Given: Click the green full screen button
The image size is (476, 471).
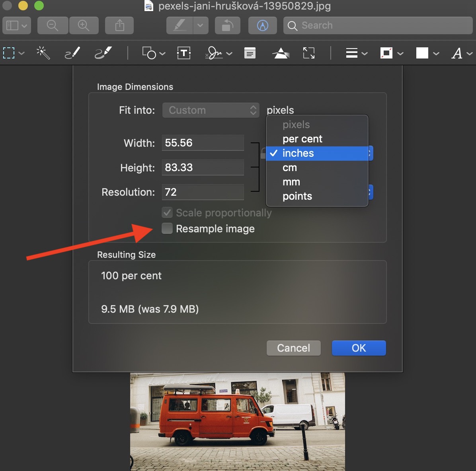Looking at the screenshot, I should 39,6.
